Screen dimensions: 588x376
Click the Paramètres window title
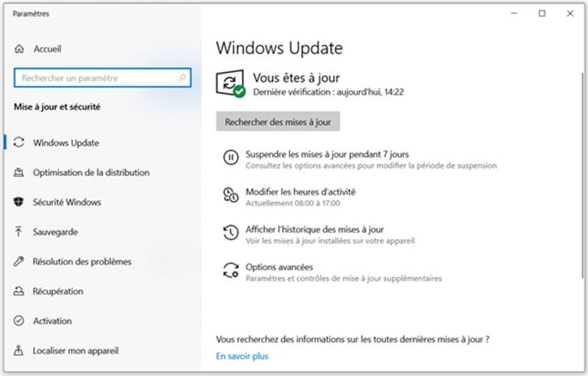click(31, 14)
